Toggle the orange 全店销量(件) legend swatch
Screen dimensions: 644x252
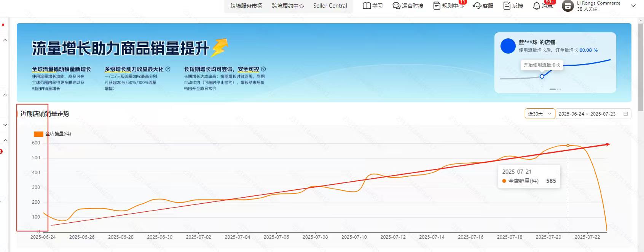tap(38, 134)
